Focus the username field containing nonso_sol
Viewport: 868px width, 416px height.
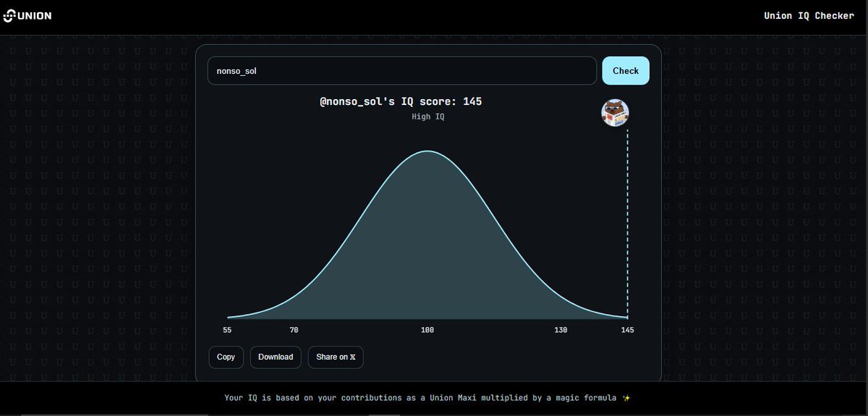(x=402, y=71)
